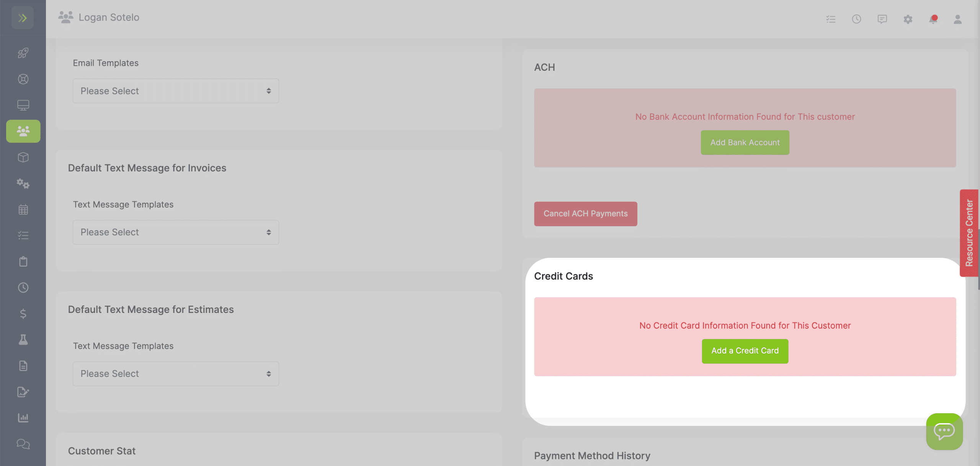The image size is (980, 466).
Task: Open the message comment icon in the header
Action: tap(882, 19)
